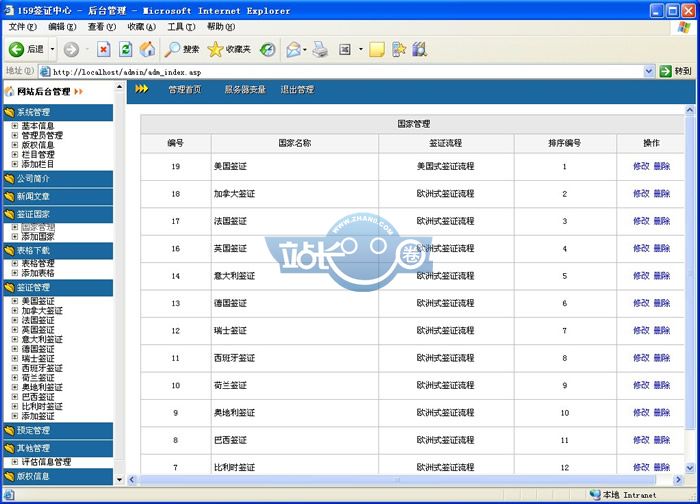Click the Edit button dropdown arrow
Viewport: 700px width, 504px height.
click(x=360, y=49)
